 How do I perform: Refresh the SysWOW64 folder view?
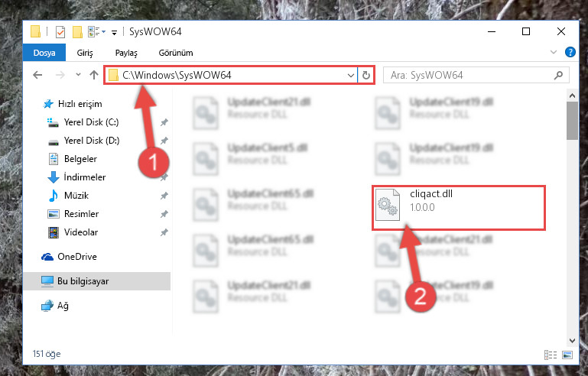pos(366,76)
